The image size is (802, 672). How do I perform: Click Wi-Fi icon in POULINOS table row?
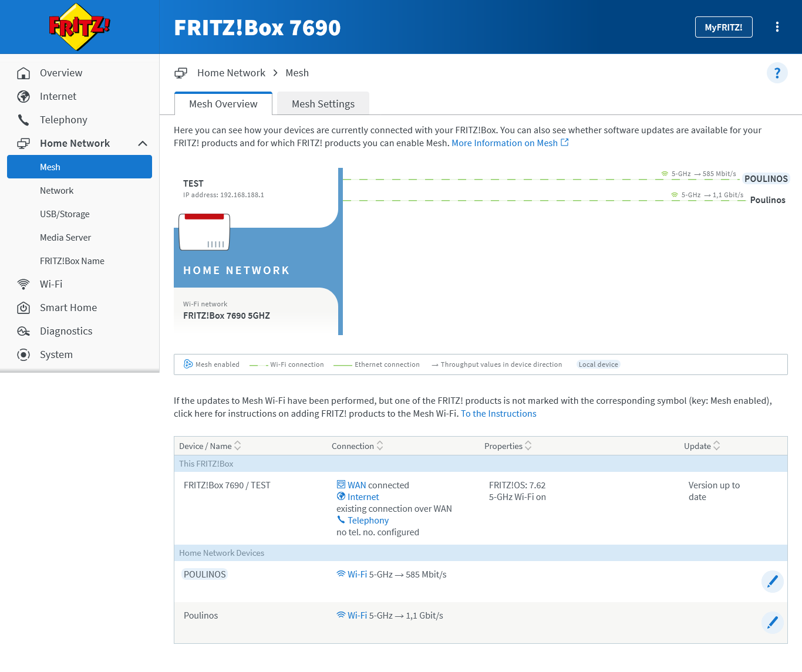(x=341, y=573)
